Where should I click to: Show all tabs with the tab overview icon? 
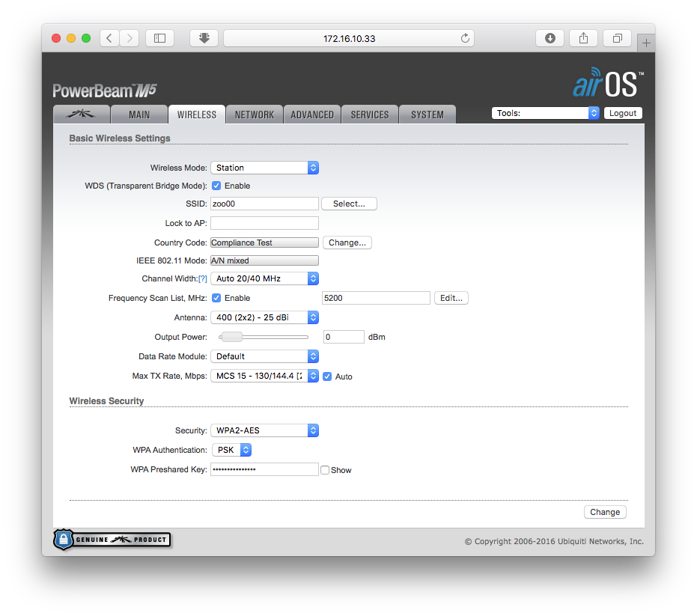[x=618, y=38]
